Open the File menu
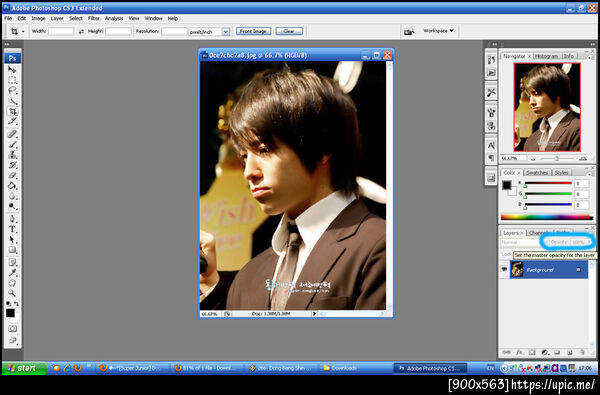Image resolution: width=600 pixels, height=395 pixels. 8,18
